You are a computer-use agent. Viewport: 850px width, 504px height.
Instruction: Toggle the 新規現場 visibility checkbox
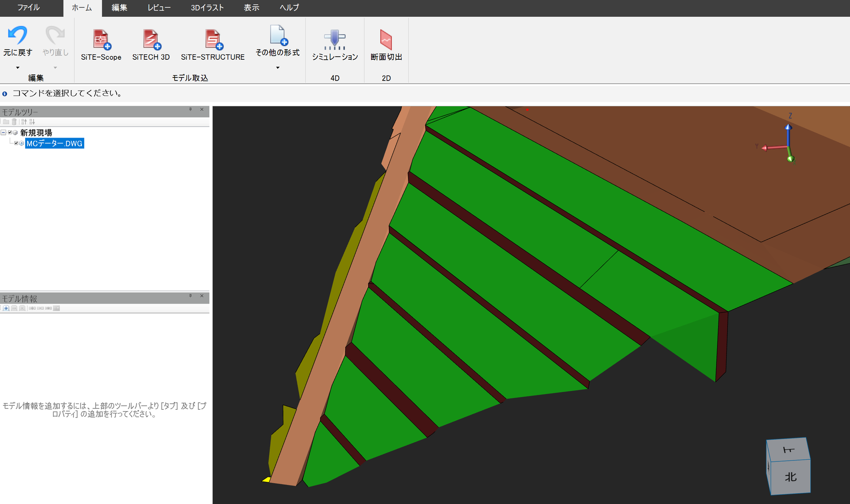pyautogui.click(x=10, y=132)
